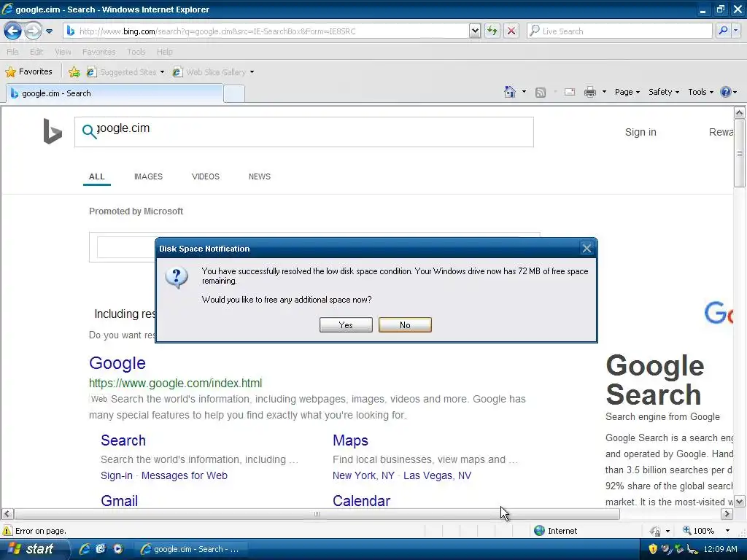Click the Refresh page icon
The width and height of the screenshot is (747, 560).
tap(492, 31)
